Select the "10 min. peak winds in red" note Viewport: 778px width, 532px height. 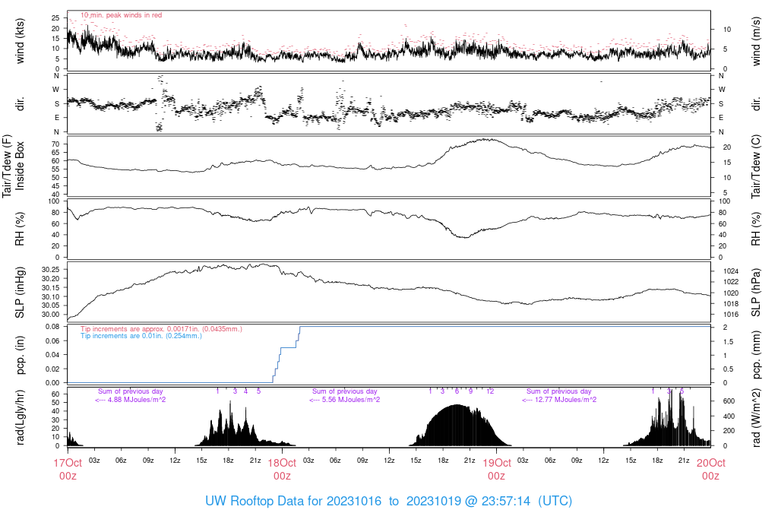[x=121, y=15]
